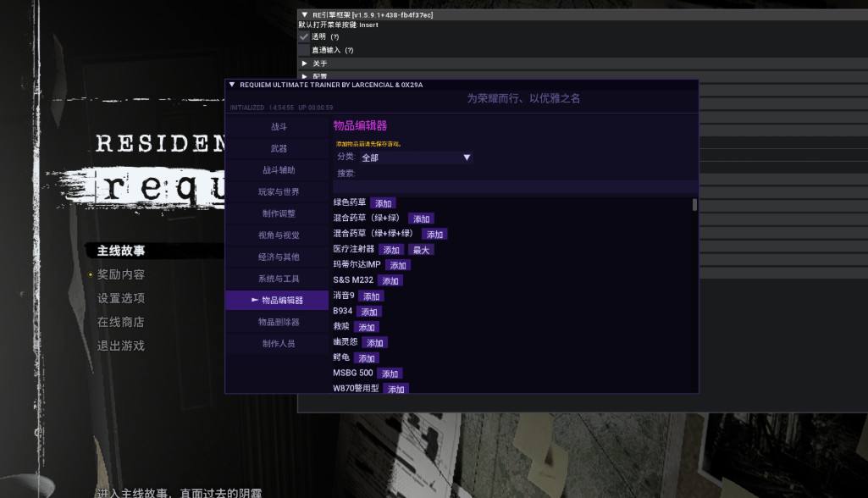Viewport: 868px width, 498px height.
Task: Add 绿色药草 with its 添加 button
Action: tap(383, 203)
